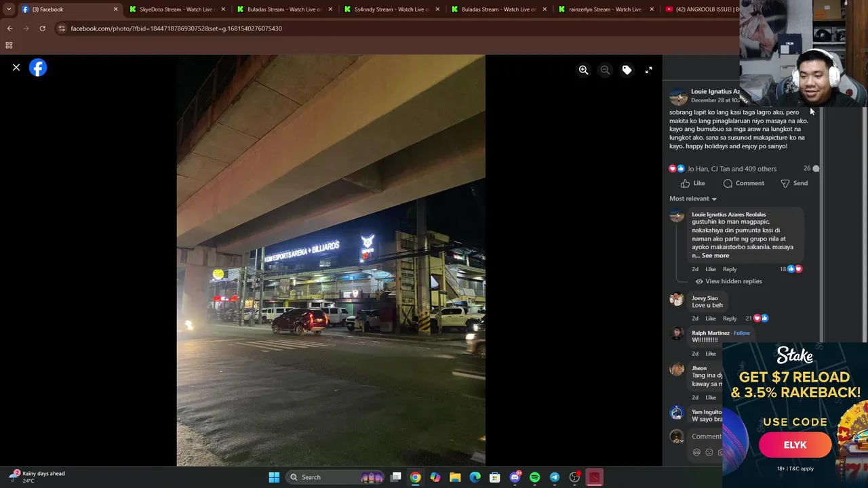
Task: Open the December 28 post timestamp
Action: (x=715, y=100)
